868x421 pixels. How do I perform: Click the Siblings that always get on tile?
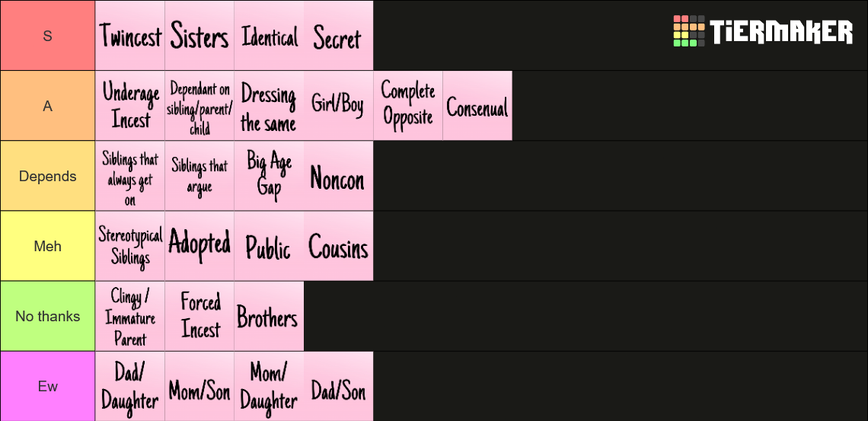[130, 176]
